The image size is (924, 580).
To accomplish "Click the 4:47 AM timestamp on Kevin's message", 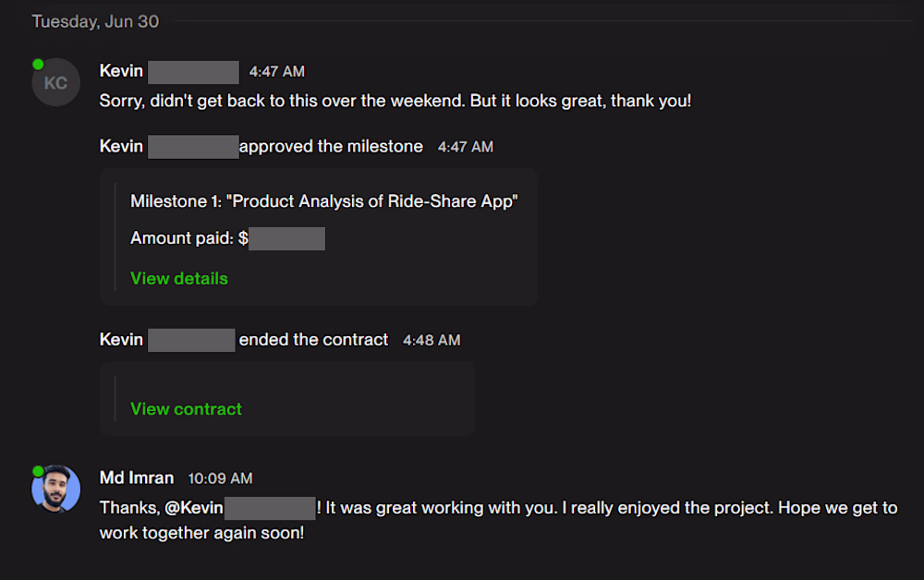I will [277, 71].
